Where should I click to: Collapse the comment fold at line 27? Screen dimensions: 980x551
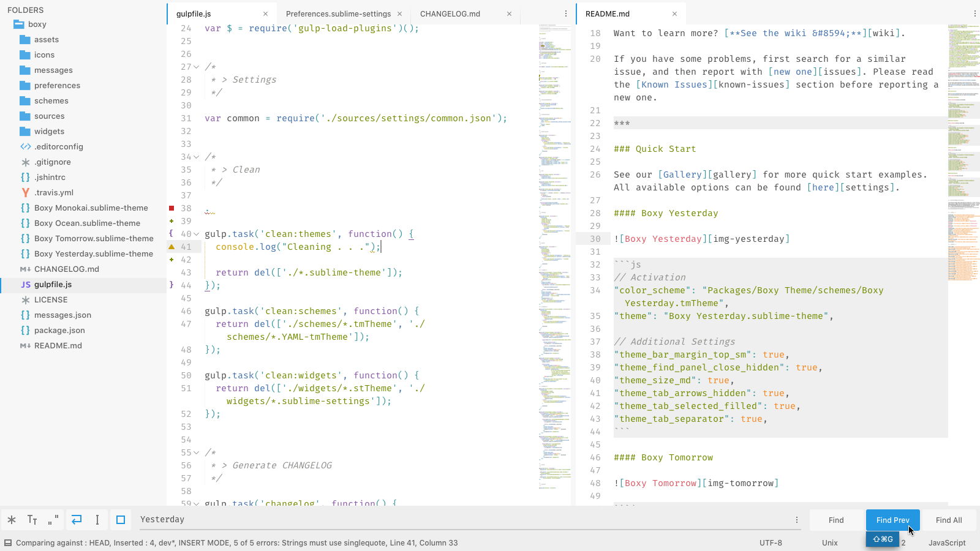tap(196, 67)
